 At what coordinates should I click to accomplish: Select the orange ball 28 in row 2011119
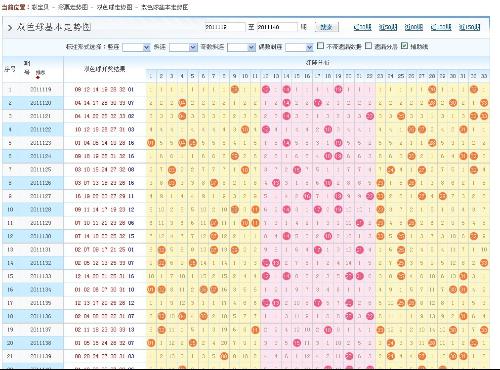tap(432, 89)
